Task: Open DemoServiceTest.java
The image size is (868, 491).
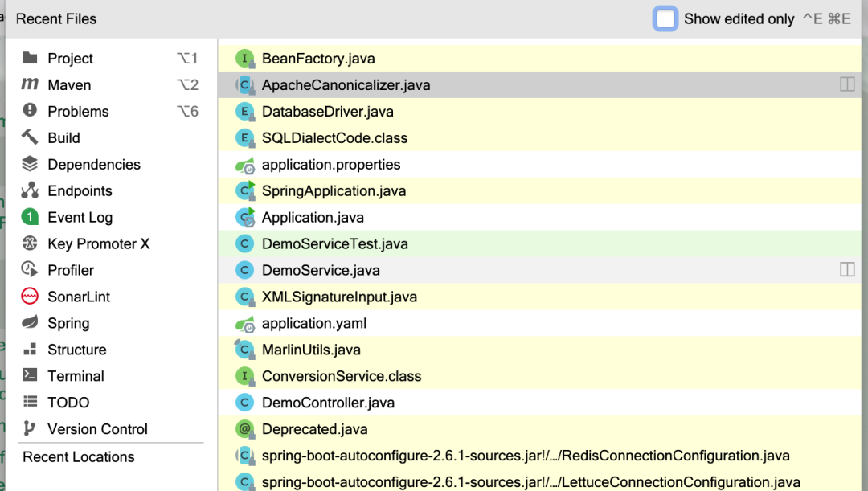Action: click(540, 244)
